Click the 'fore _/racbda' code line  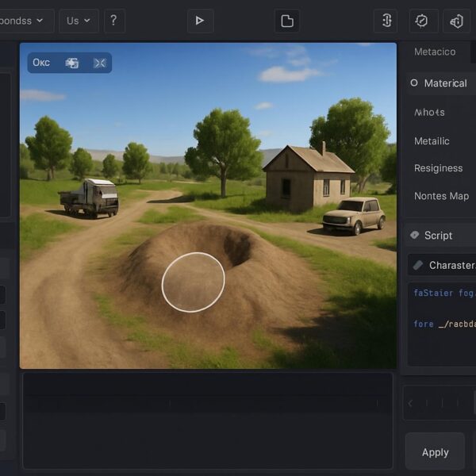point(444,324)
